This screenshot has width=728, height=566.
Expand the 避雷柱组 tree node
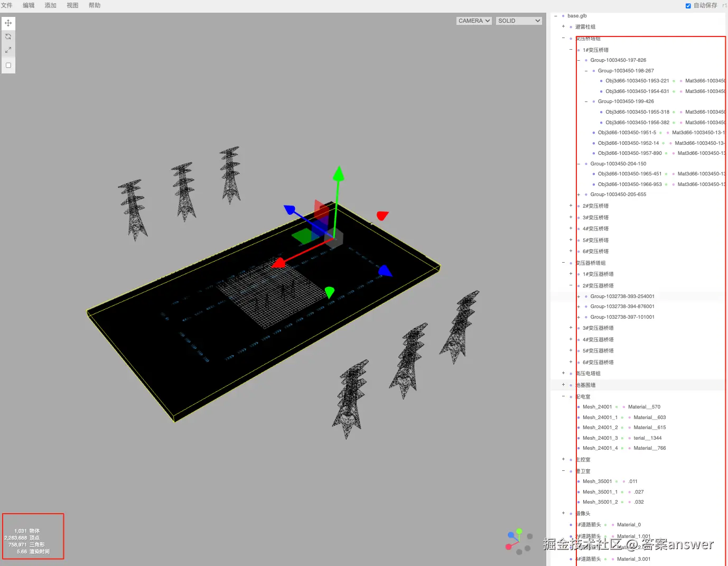[x=563, y=26]
